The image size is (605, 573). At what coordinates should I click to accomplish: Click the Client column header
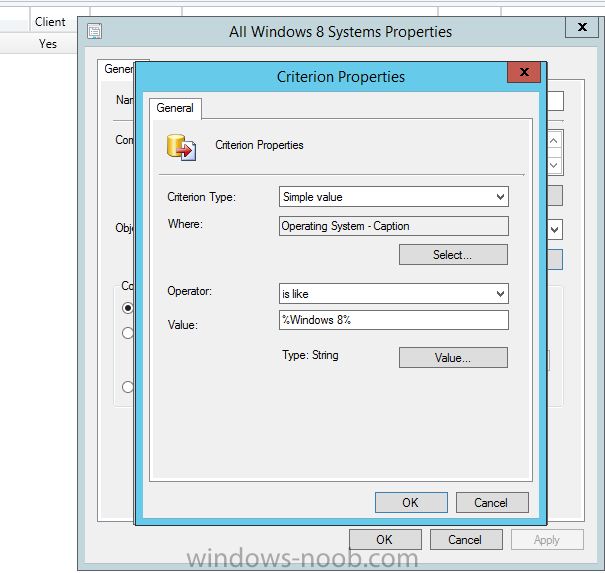pyautogui.click(x=50, y=22)
